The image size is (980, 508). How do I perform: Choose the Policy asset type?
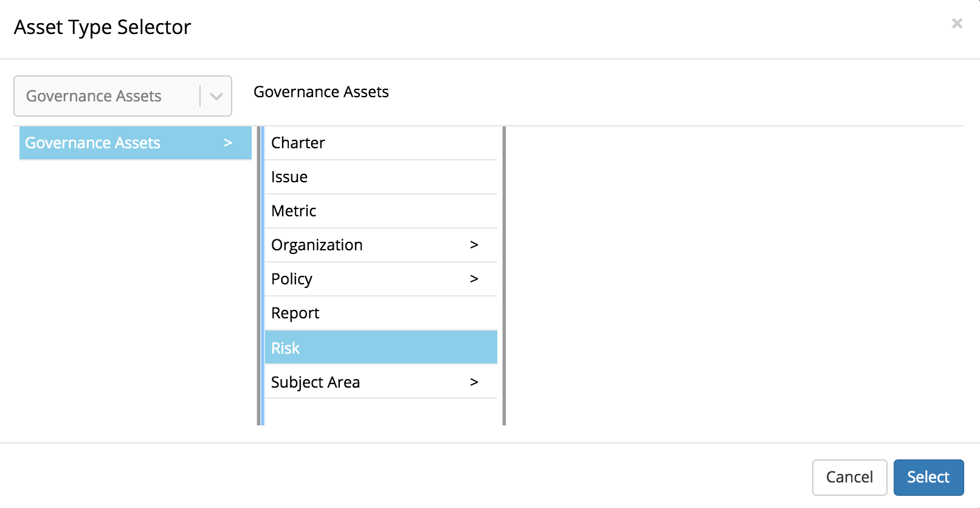click(292, 279)
